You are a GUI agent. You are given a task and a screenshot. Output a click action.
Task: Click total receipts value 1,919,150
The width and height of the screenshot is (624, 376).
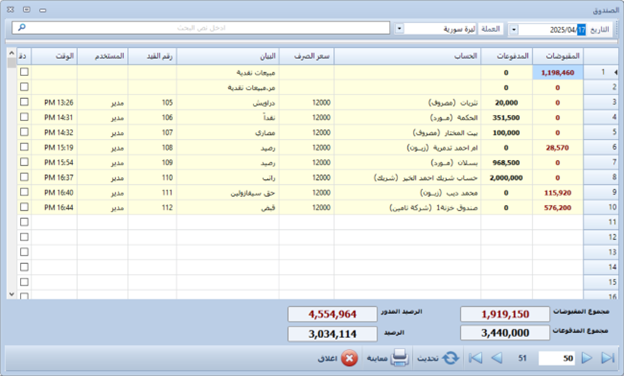tap(505, 314)
